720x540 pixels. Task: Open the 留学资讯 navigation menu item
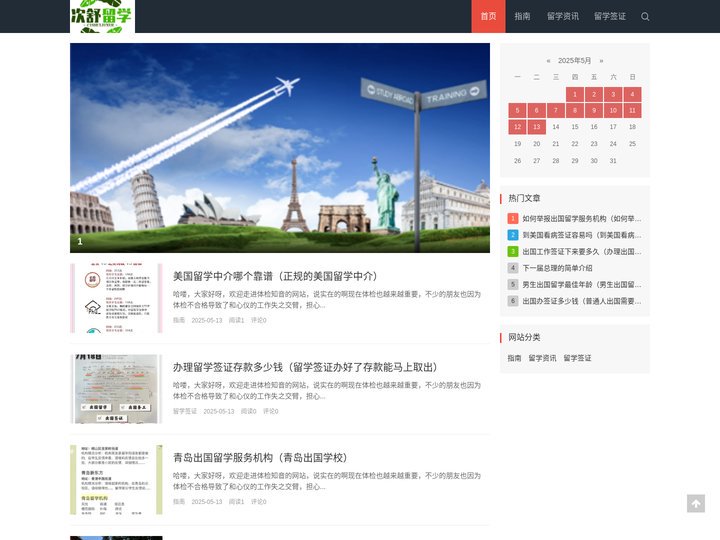pyautogui.click(x=563, y=17)
